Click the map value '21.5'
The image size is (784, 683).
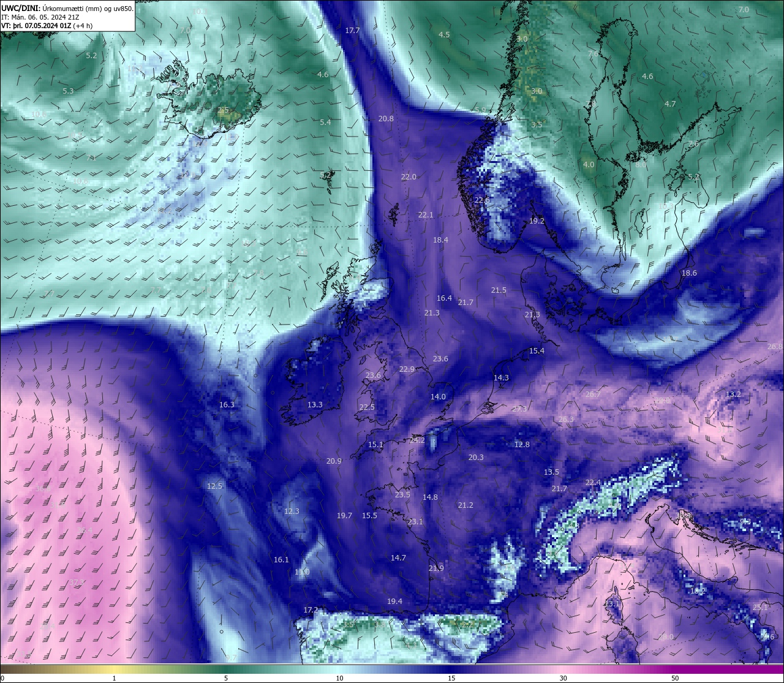[x=499, y=290]
